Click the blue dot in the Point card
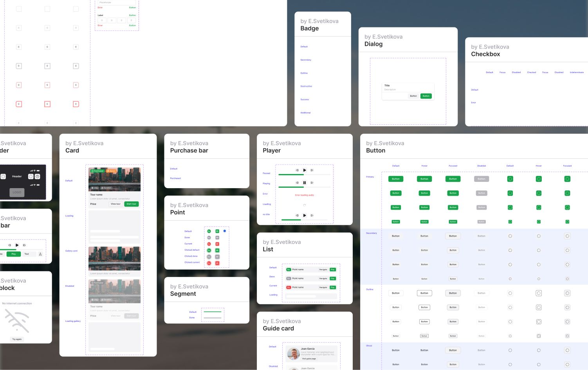Screen dimensions: 588x370 coord(225,231)
